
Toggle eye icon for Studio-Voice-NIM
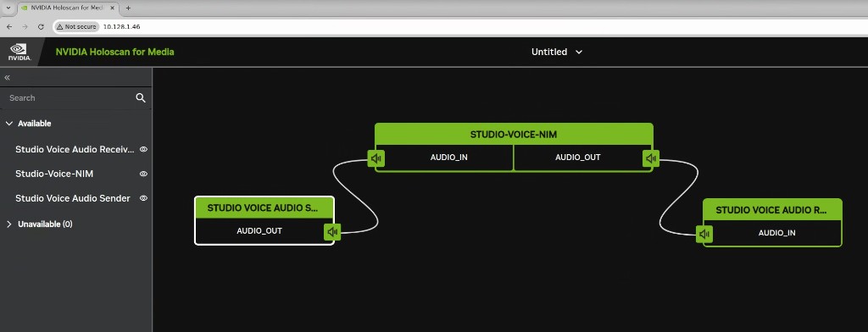[x=143, y=174]
